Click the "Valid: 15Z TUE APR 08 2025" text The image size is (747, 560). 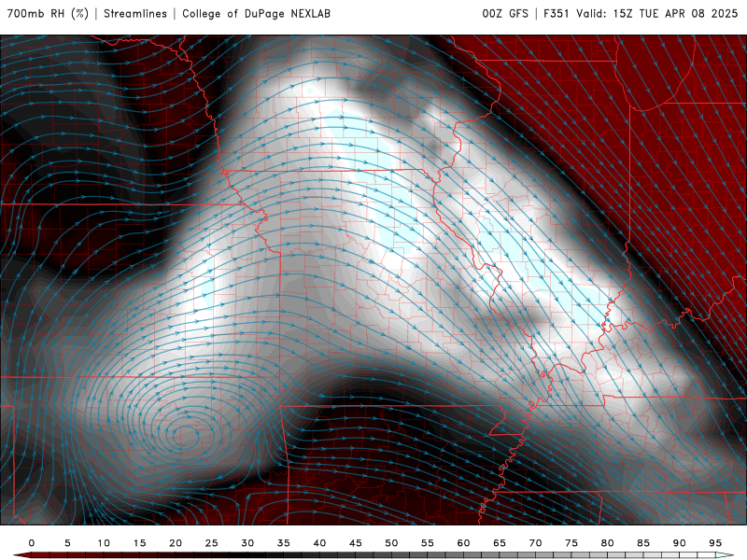pyautogui.click(x=657, y=13)
